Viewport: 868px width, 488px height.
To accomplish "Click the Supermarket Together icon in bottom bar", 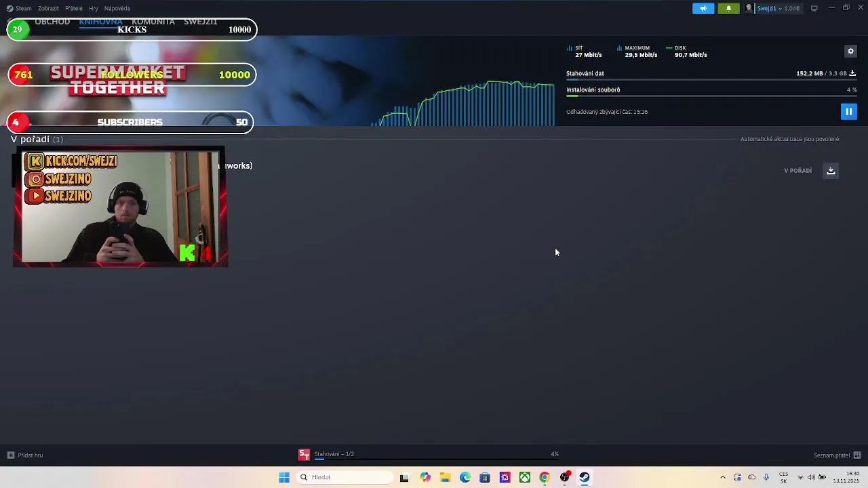I will (304, 455).
